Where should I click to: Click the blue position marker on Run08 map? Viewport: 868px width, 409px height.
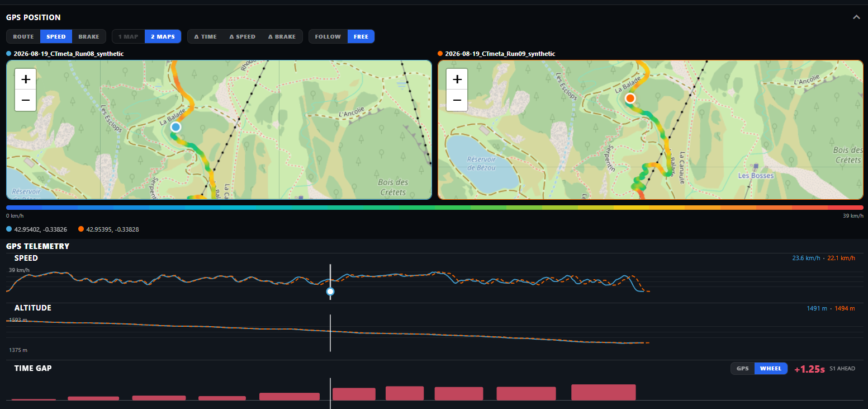pos(176,127)
